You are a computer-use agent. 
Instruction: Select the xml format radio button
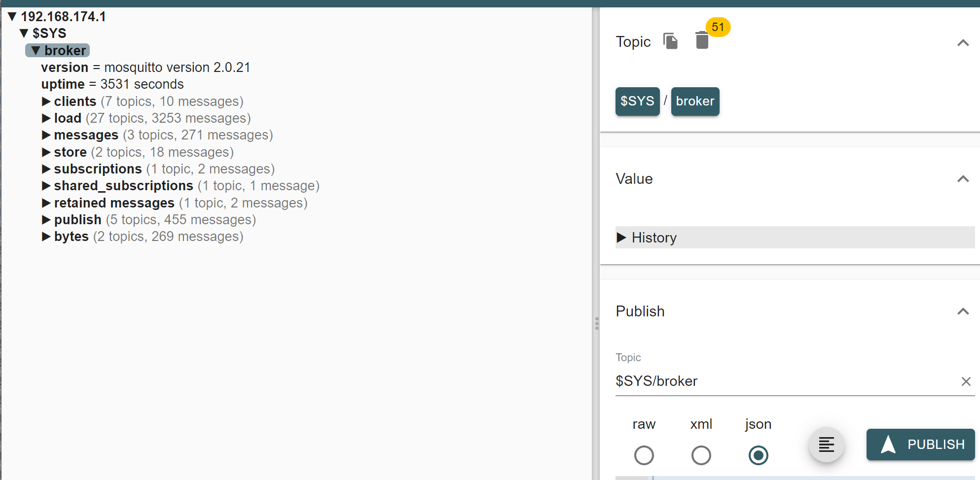701,455
